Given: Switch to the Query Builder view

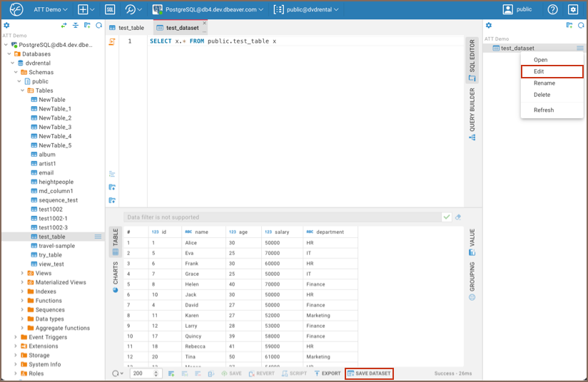Looking at the screenshot, I should pos(472,114).
